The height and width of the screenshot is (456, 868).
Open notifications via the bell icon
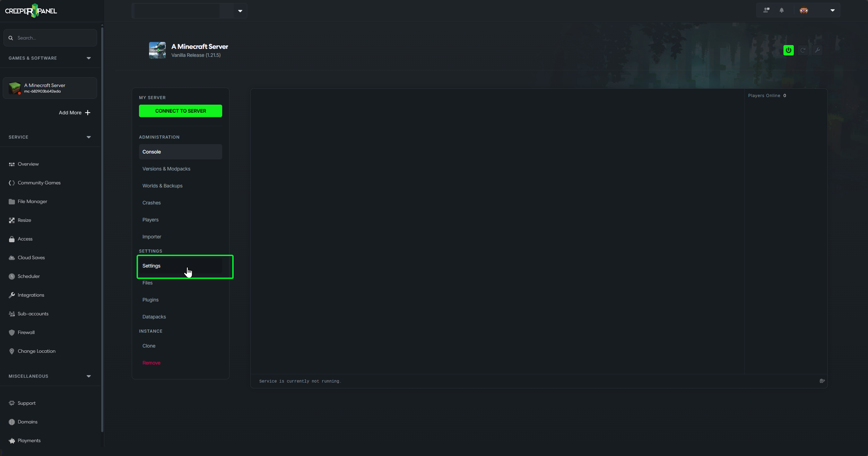pos(781,10)
